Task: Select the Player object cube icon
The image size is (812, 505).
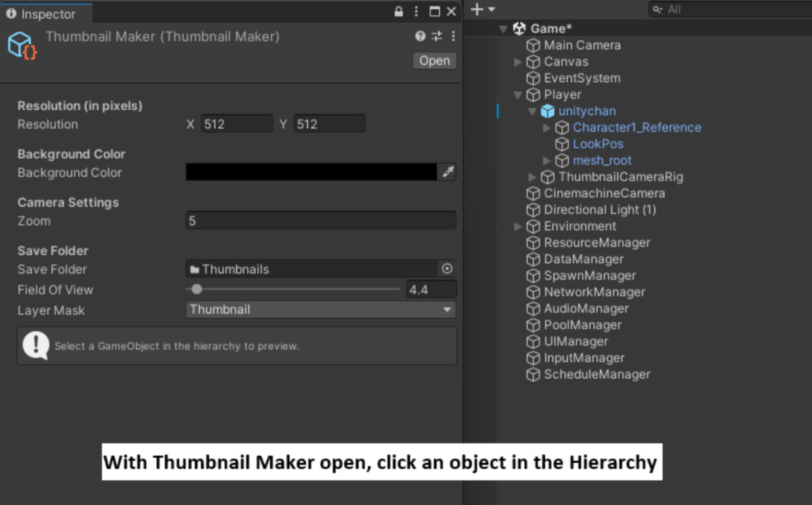Action: point(533,95)
